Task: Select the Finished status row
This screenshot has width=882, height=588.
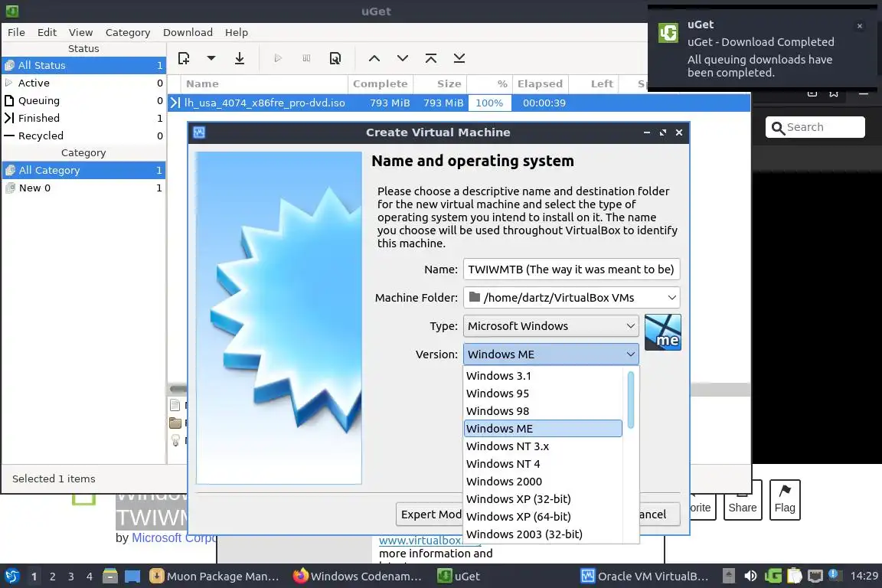Action: pos(83,118)
